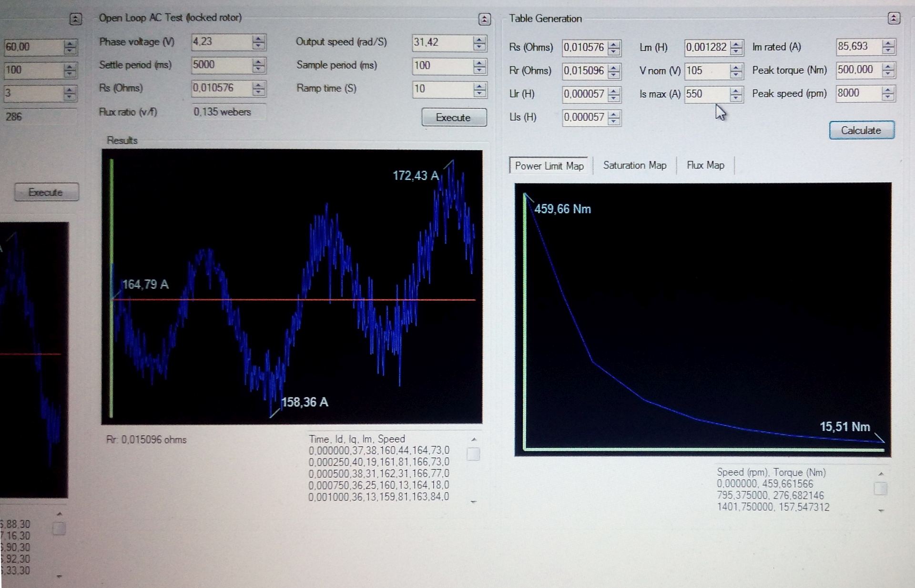Increase Lm spinner up arrow
Viewport: 915px width, 588px height.
click(x=736, y=44)
